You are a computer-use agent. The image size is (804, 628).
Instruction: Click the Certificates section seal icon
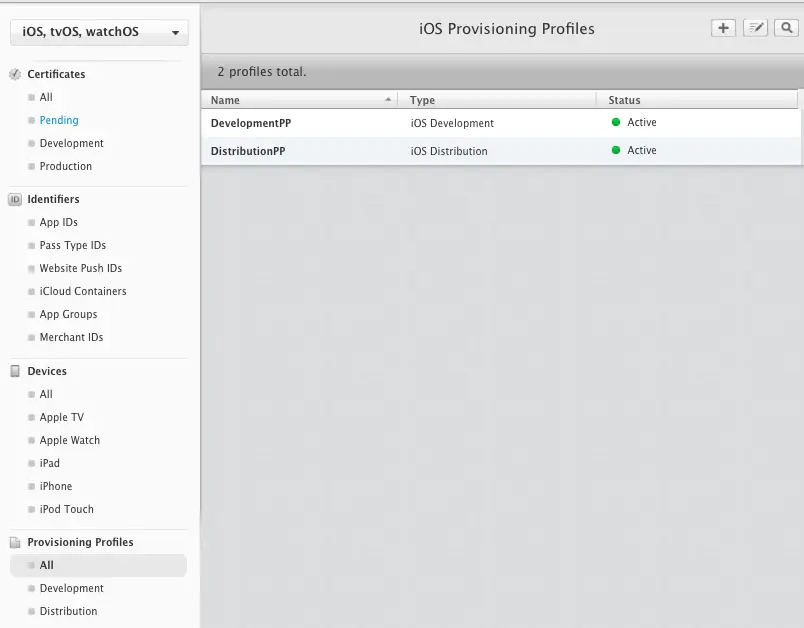tap(15, 74)
